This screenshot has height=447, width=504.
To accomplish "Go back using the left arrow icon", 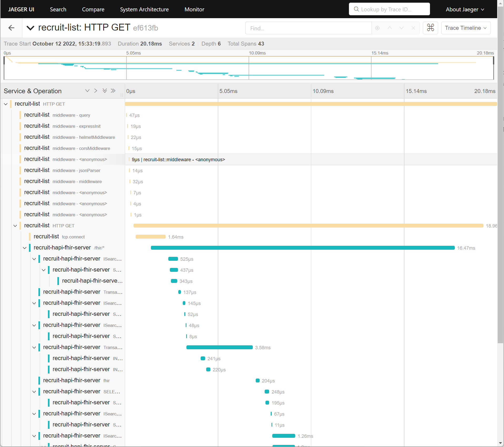I will click(x=11, y=28).
